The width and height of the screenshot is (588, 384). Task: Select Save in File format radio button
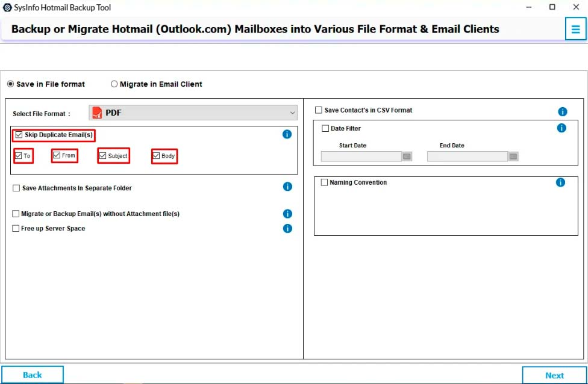(10, 84)
